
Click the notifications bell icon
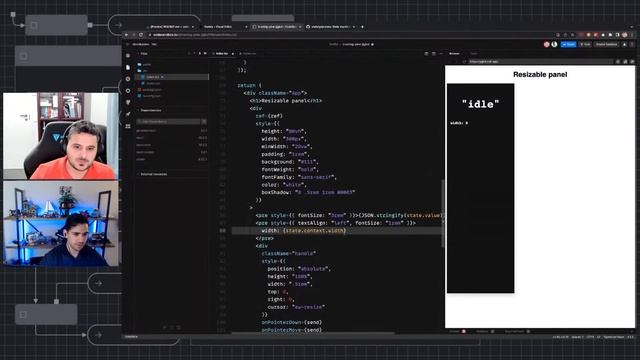624,44
